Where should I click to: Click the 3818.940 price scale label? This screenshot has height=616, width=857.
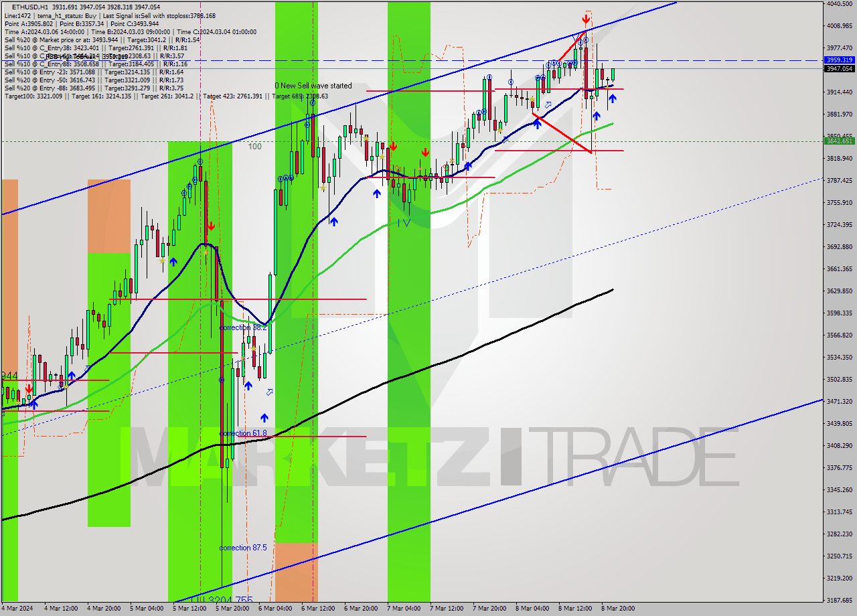tap(840, 158)
